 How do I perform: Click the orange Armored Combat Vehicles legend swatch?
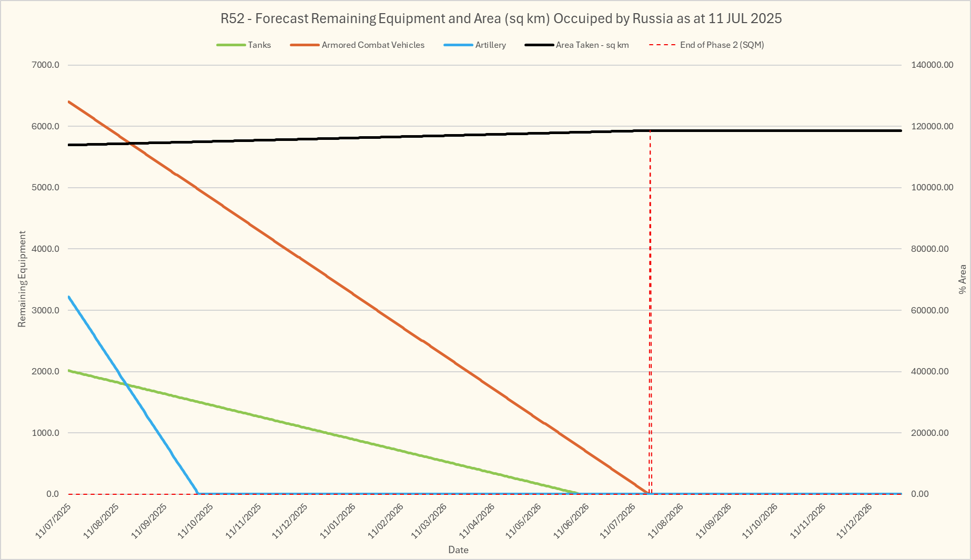coord(305,45)
